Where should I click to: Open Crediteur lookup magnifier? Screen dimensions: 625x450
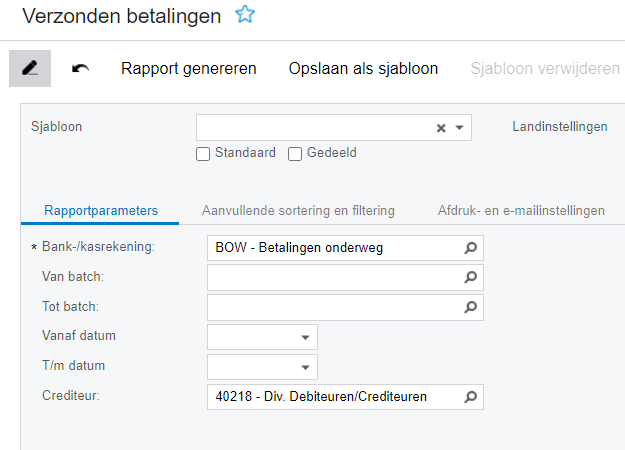point(470,397)
